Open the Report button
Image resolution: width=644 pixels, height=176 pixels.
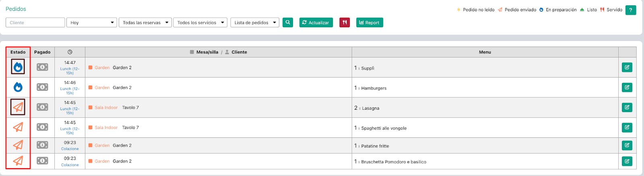369,23
